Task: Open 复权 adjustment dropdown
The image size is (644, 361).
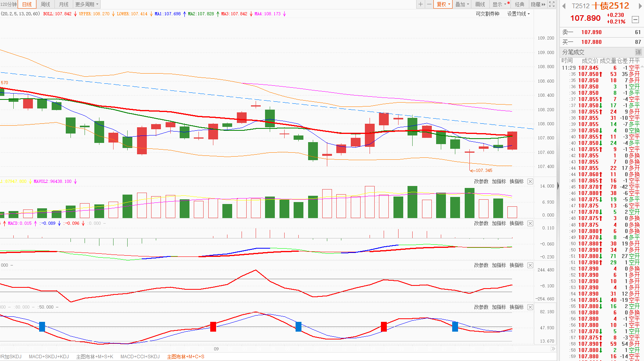Action: pyautogui.click(x=444, y=4)
